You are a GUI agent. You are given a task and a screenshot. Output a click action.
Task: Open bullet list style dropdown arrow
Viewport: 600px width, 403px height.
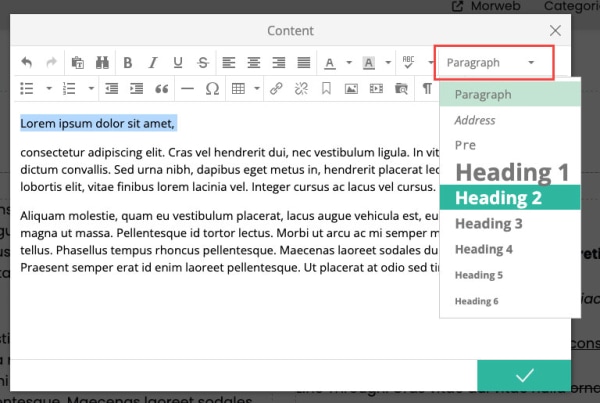49,88
